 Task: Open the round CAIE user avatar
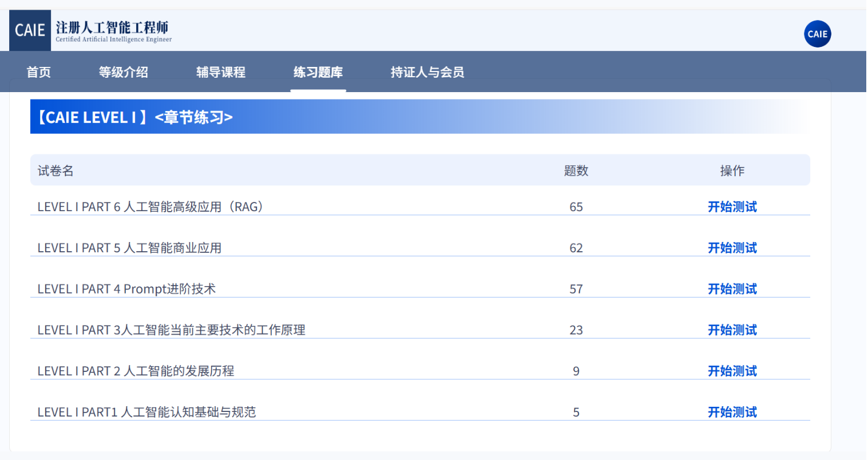click(x=817, y=34)
